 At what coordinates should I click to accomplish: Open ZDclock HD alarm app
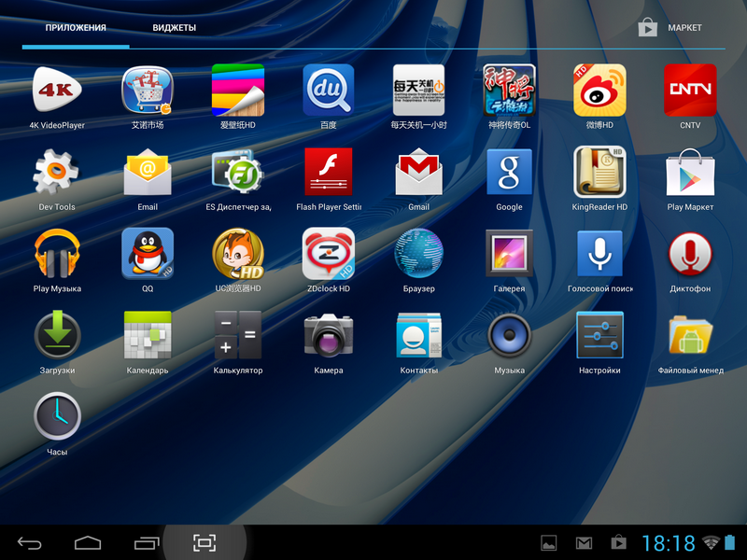click(329, 254)
